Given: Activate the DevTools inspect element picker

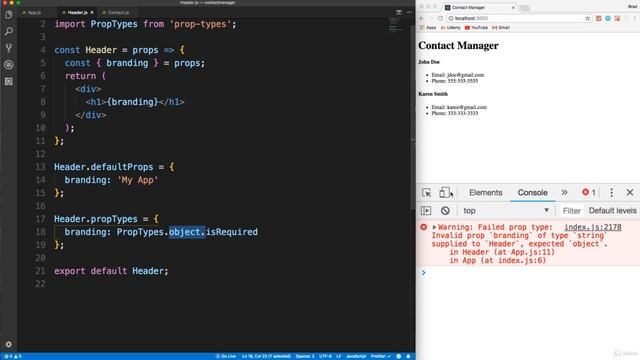Looking at the screenshot, I should point(427,193).
